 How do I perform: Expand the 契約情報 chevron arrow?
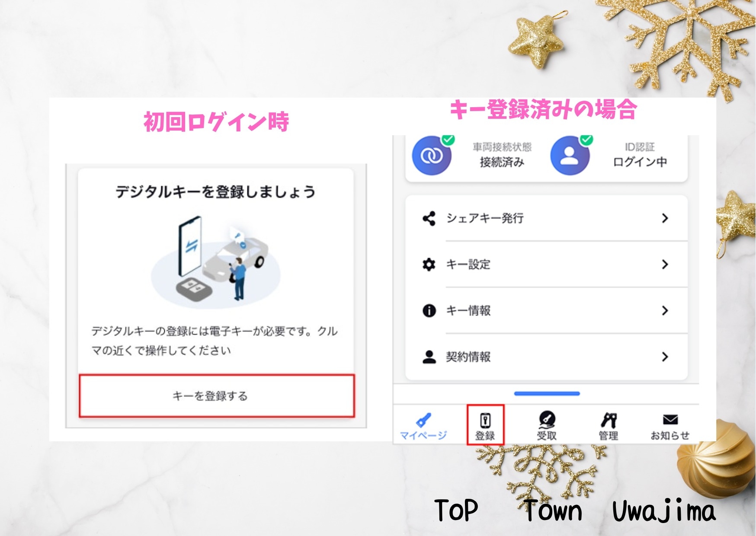click(x=665, y=357)
